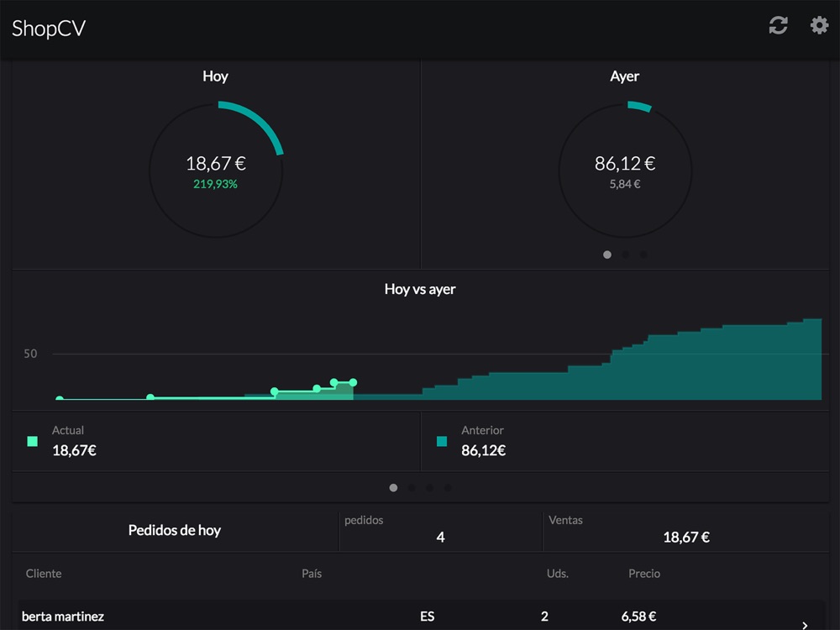This screenshot has width=840, height=630.
Task: Select fourth pagination dot below the chart
Action: click(448, 487)
